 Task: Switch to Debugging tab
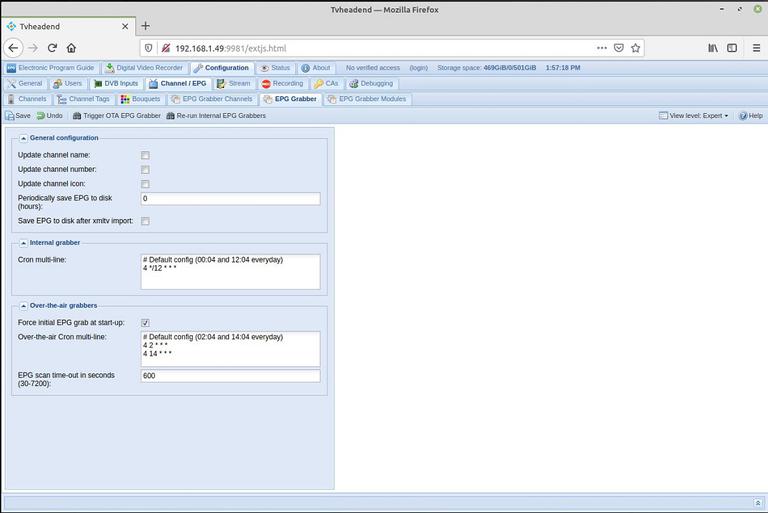coord(371,84)
